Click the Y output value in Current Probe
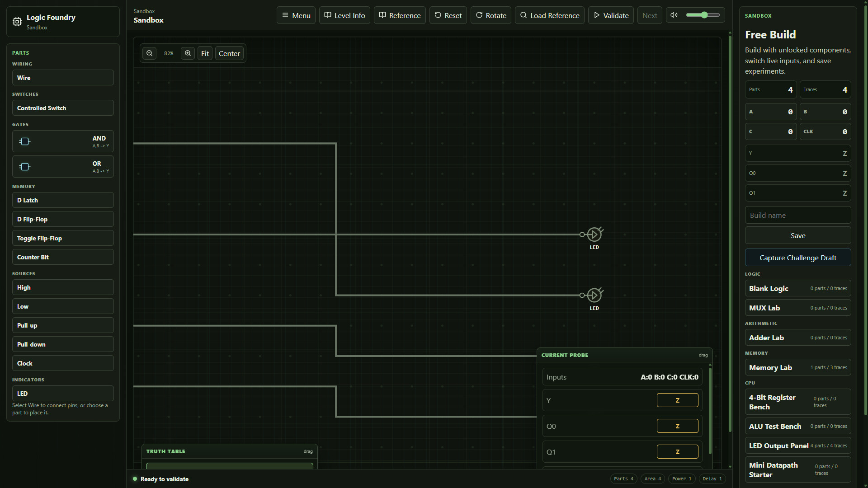This screenshot has height=488, width=868. [677, 400]
